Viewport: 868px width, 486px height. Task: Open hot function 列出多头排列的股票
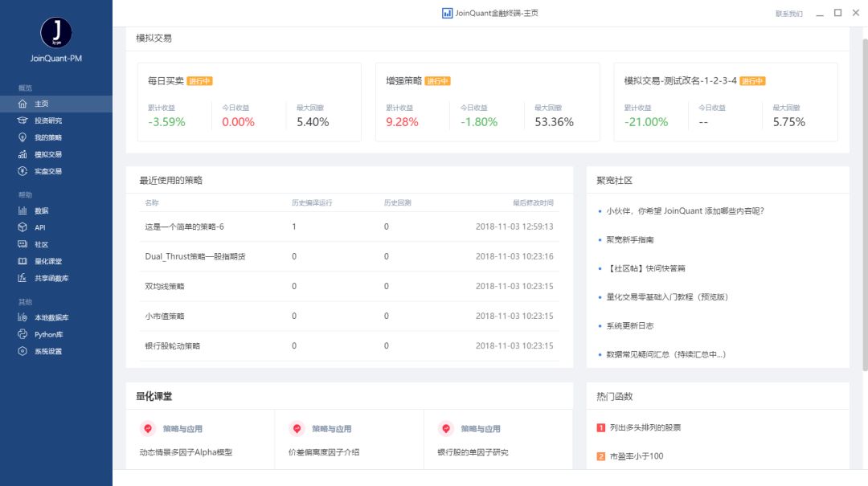coord(645,427)
